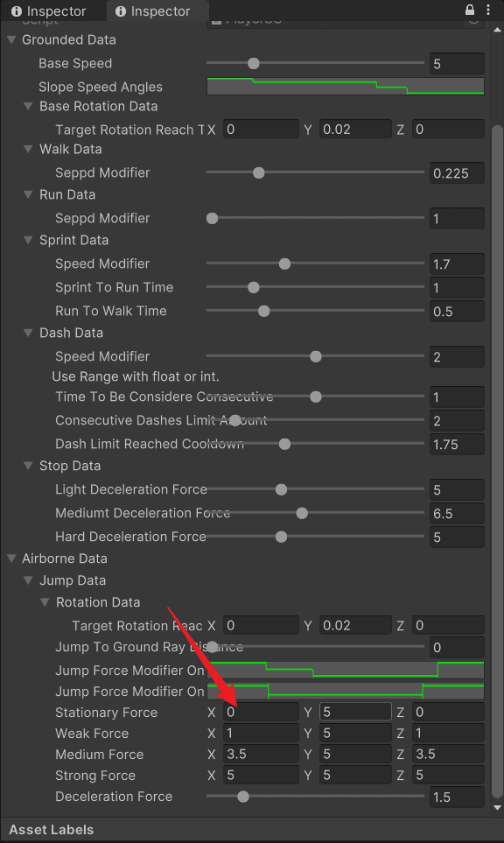The image size is (504, 843).
Task: Open the Inspector three-dot options menu
Action: (x=488, y=11)
